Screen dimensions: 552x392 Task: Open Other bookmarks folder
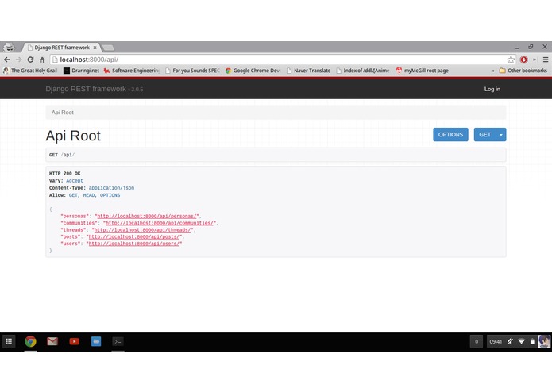(x=523, y=71)
